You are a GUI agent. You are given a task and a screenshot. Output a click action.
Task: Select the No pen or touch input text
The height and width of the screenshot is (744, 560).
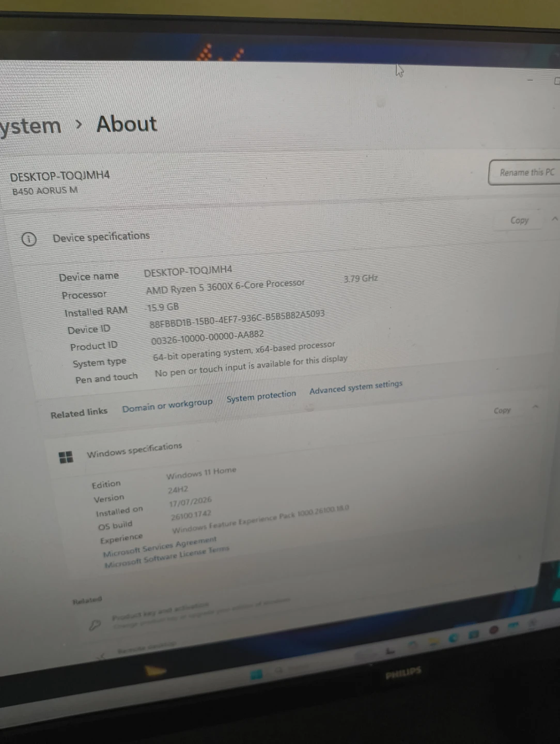[251, 366]
